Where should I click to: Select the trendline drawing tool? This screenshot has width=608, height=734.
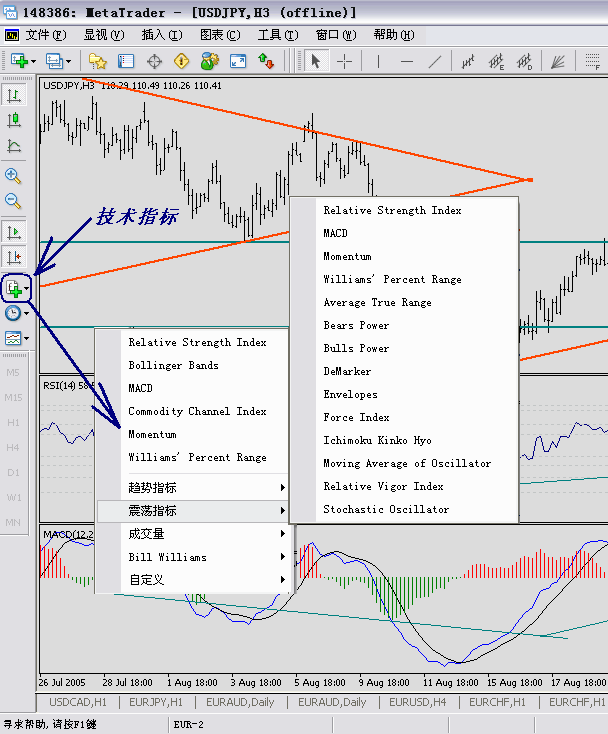click(435, 61)
